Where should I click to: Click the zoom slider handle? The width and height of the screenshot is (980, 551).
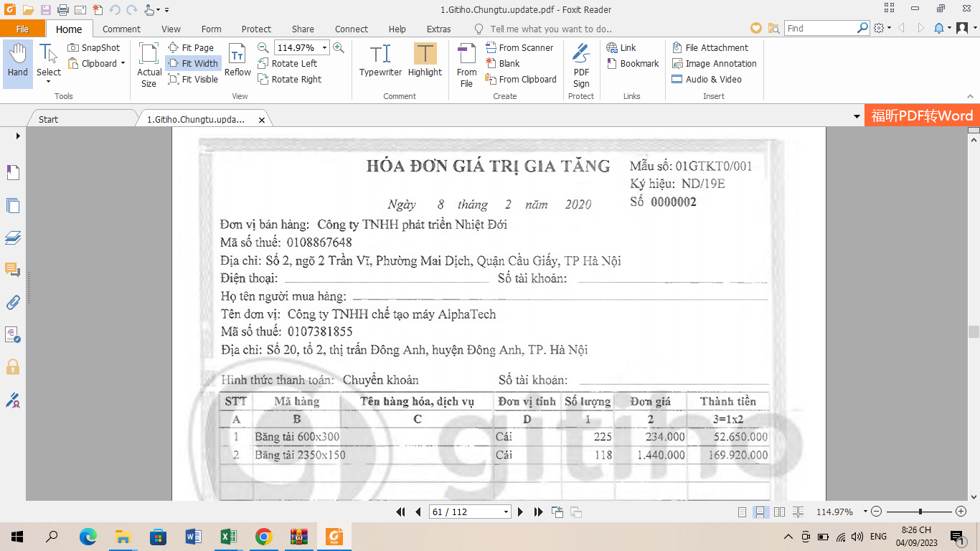pyautogui.click(x=920, y=512)
